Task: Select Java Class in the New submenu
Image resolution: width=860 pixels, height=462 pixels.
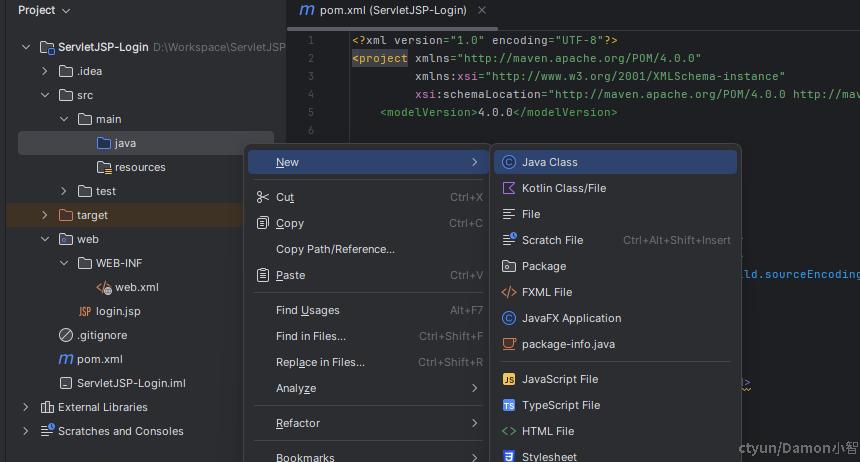Action: pyautogui.click(x=615, y=162)
